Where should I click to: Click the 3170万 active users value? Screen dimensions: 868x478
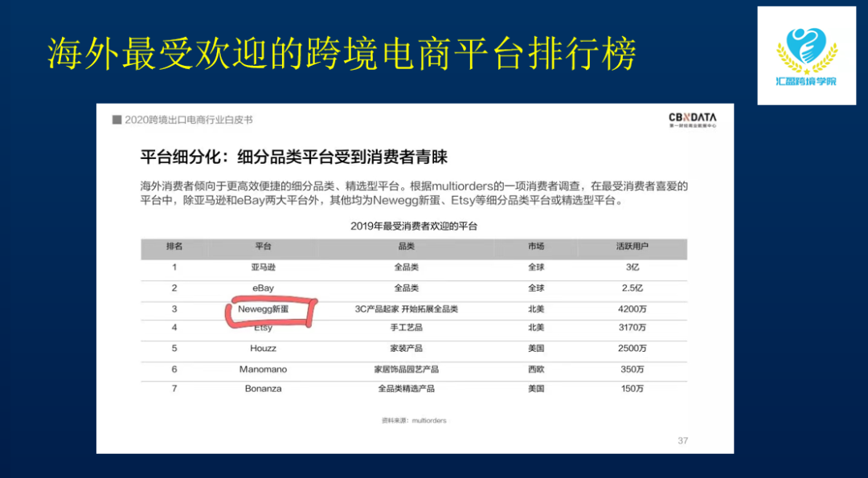(633, 328)
